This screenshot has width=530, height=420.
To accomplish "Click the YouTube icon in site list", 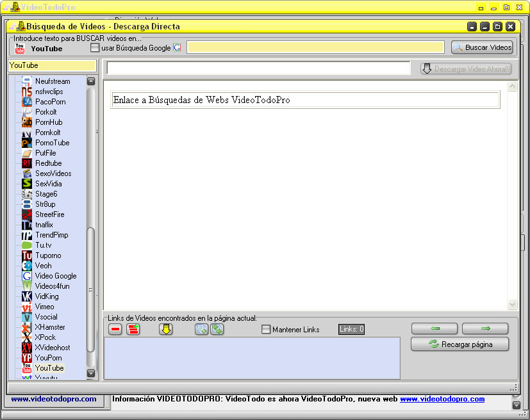I will point(27,368).
